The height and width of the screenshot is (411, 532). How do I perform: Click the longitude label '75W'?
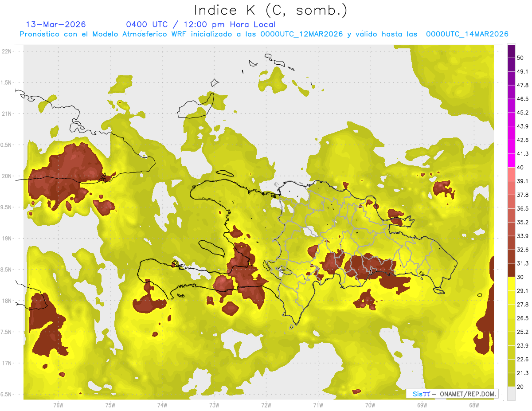pos(110,405)
